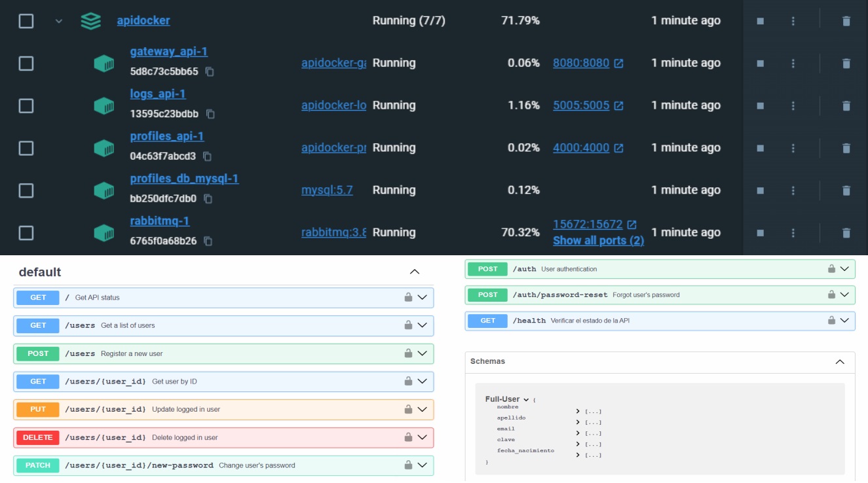Click the 70.32% CPU value for rabbitmq-1
Image resolution: width=868 pixels, height=483 pixels.
(519, 232)
